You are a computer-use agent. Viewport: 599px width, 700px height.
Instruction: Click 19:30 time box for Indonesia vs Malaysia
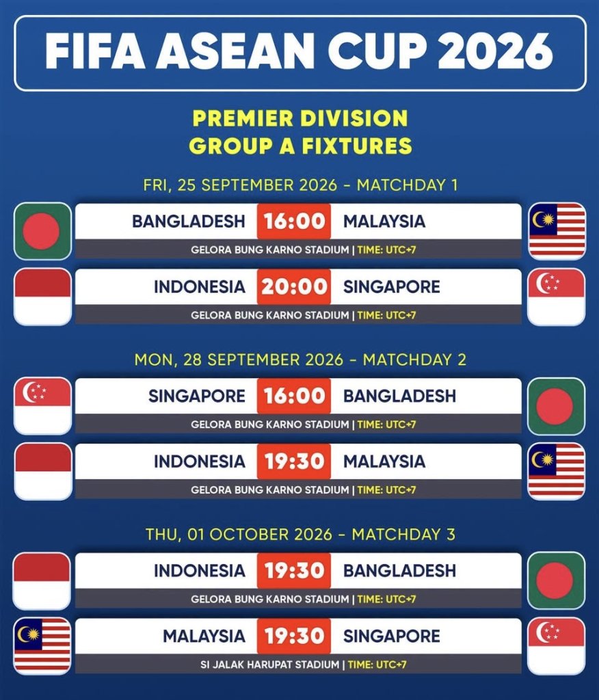pyautogui.click(x=293, y=461)
